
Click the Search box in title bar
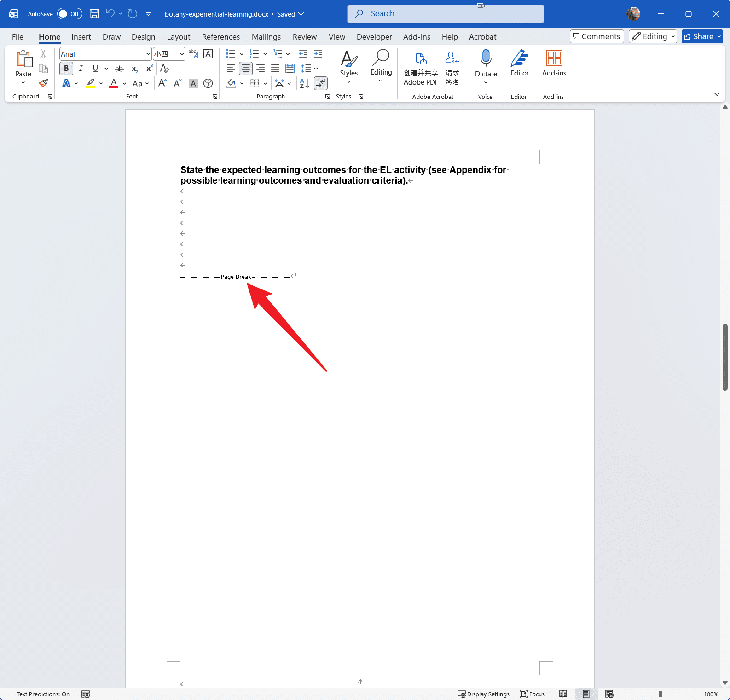[x=445, y=14]
